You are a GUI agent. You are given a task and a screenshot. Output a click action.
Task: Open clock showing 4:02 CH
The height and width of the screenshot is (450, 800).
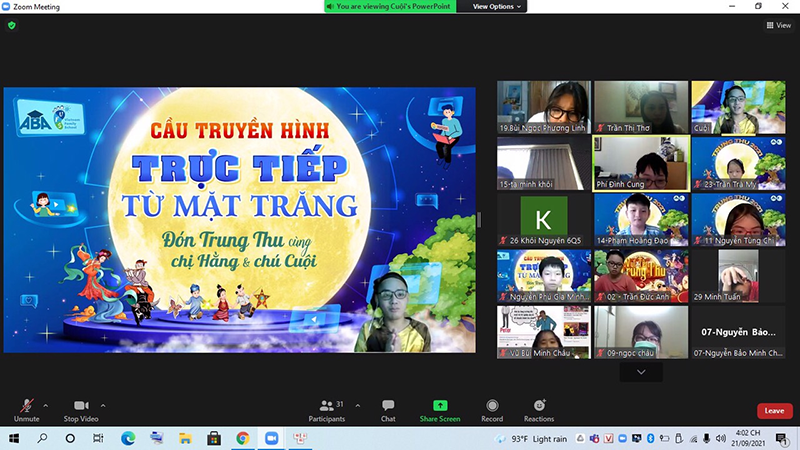(748, 438)
